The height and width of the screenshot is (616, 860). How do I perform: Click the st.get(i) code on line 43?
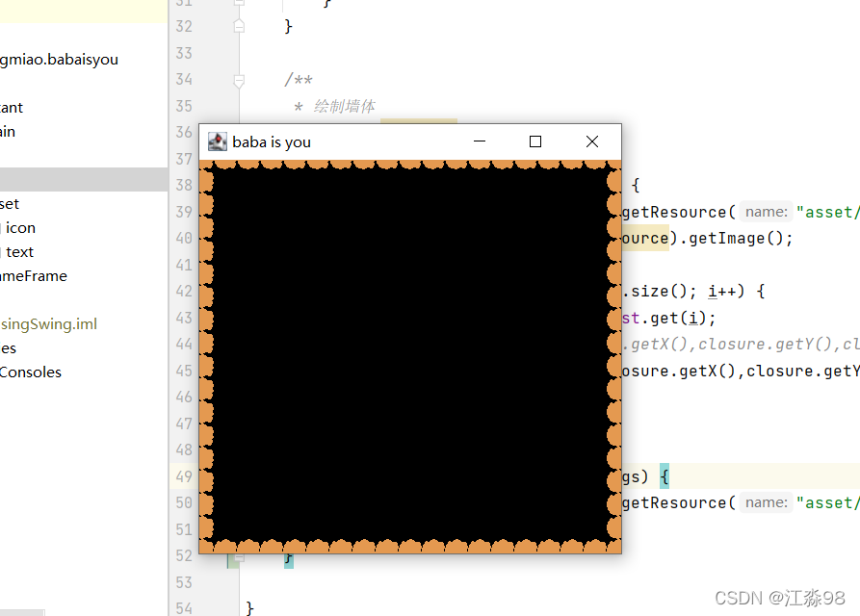click(668, 319)
